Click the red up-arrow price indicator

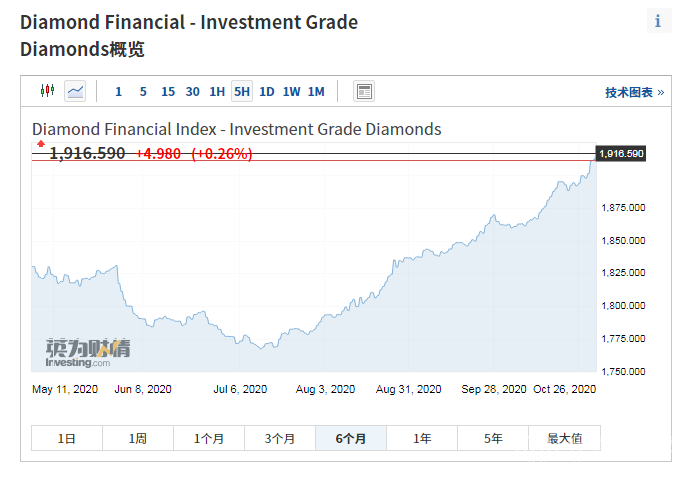[41, 144]
